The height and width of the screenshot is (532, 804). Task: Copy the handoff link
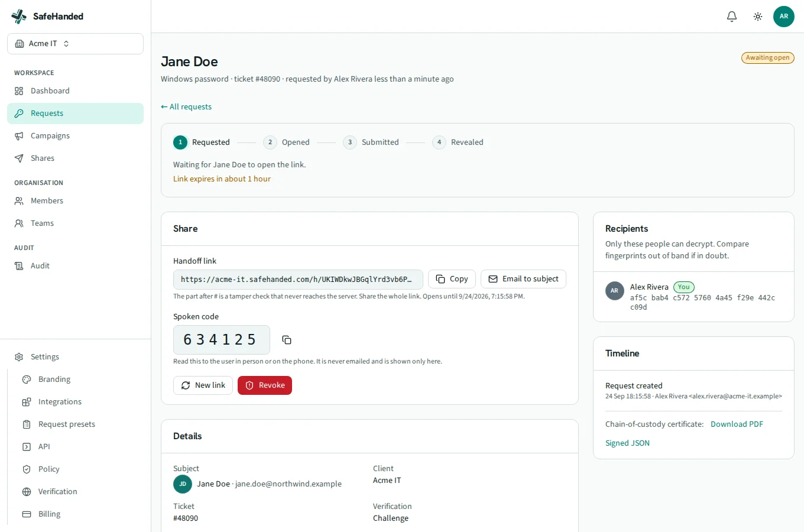pos(452,279)
